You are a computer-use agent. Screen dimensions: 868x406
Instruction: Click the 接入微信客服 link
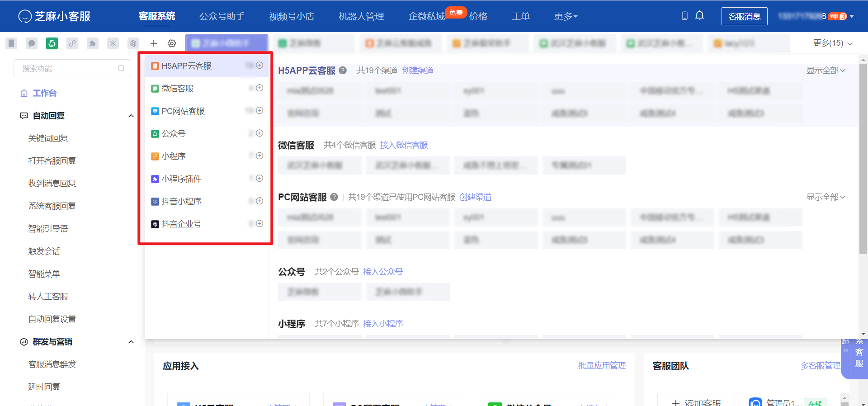tap(404, 145)
